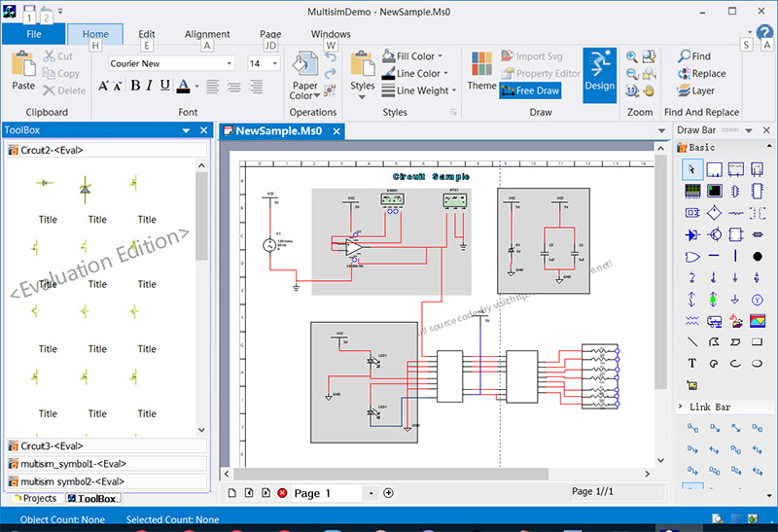
Task: Open the Fill Color dropdown
Action: [441, 56]
